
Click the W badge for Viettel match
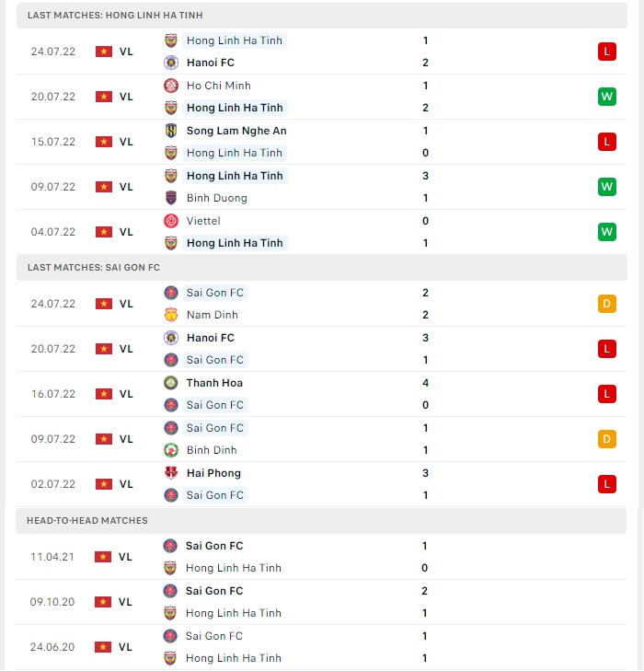[607, 232]
